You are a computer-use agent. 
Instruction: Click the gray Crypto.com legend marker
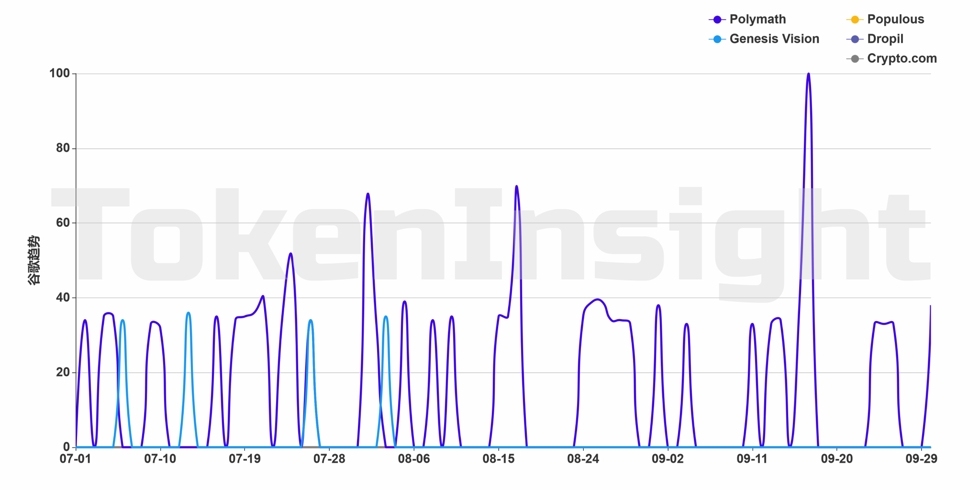(855, 59)
